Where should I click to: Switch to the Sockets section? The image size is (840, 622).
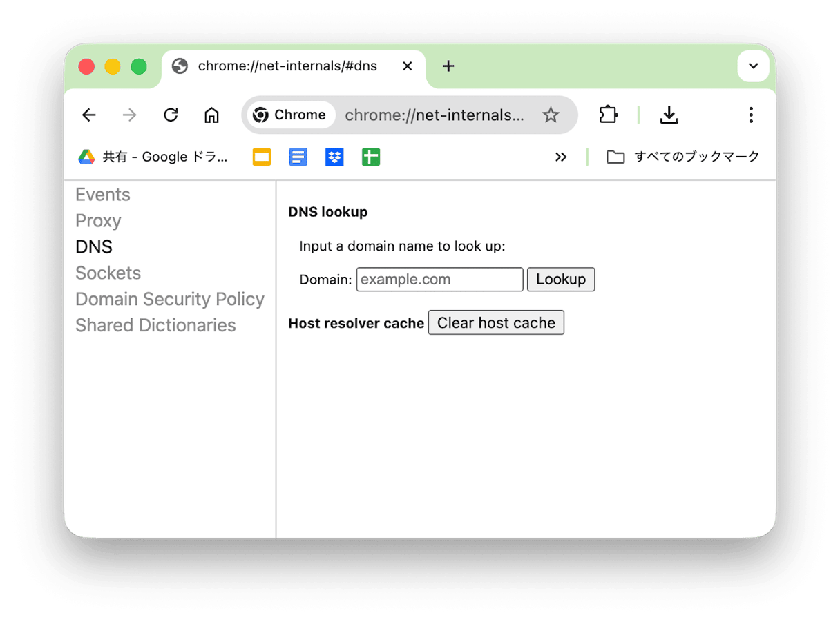click(x=108, y=273)
